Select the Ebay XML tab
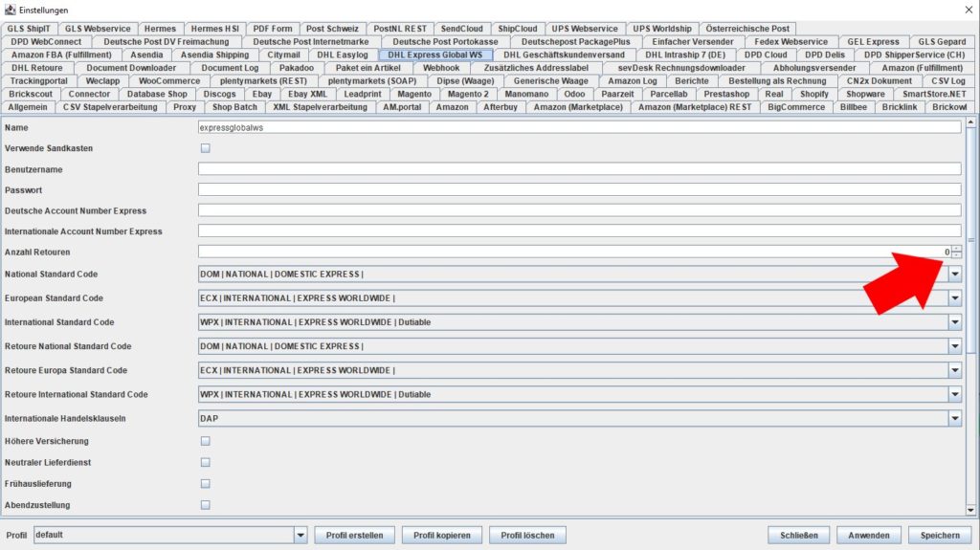Image resolution: width=980 pixels, height=550 pixels. coord(307,95)
